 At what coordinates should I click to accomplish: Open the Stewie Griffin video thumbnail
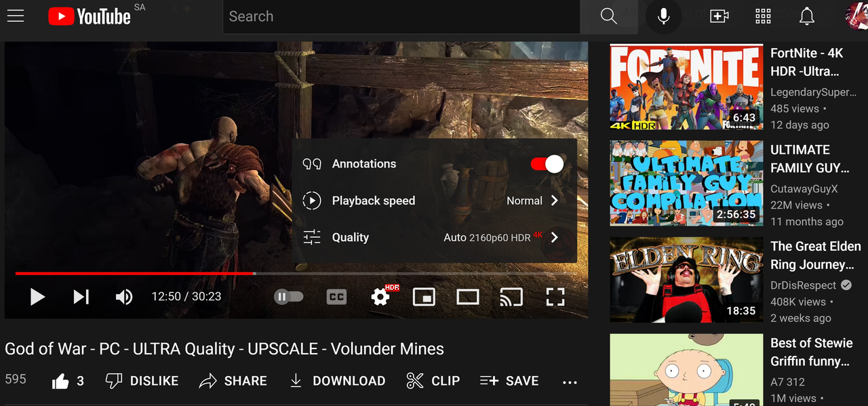[686, 369]
